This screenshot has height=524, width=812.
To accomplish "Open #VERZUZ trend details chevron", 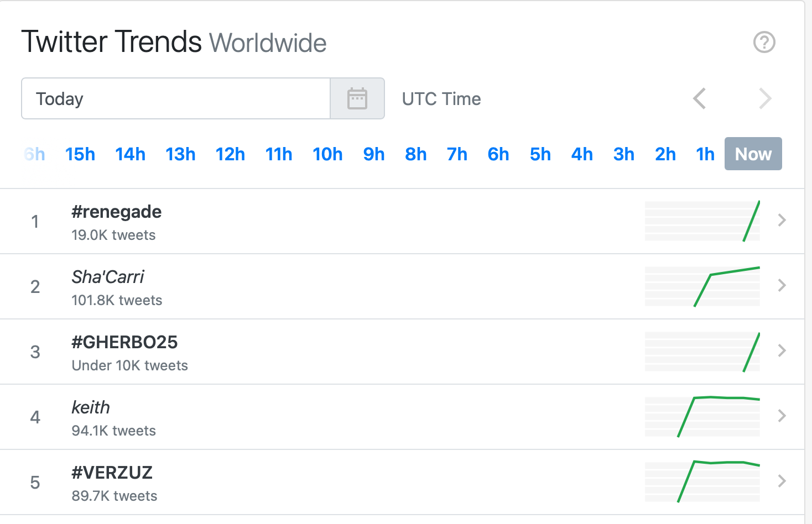I will click(782, 481).
